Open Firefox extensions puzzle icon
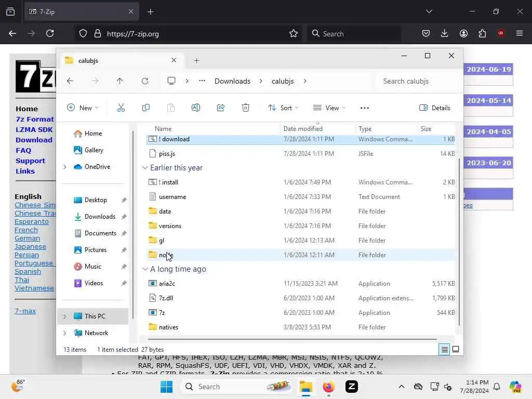532x399 pixels. pyautogui.click(x=482, y=33)
